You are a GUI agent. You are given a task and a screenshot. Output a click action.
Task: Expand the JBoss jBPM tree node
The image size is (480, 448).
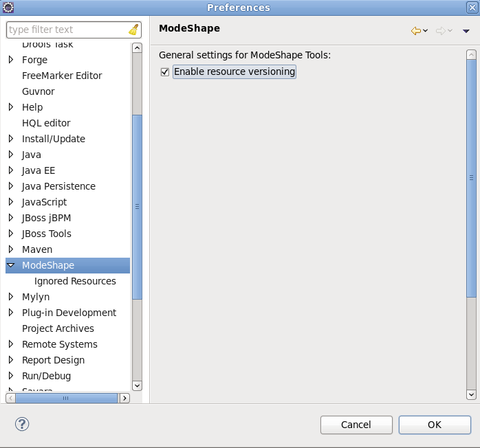coord(11,218)
